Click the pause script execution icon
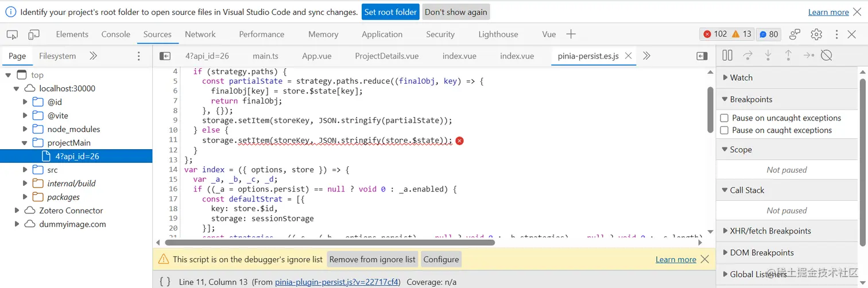 tap(727, 56)
